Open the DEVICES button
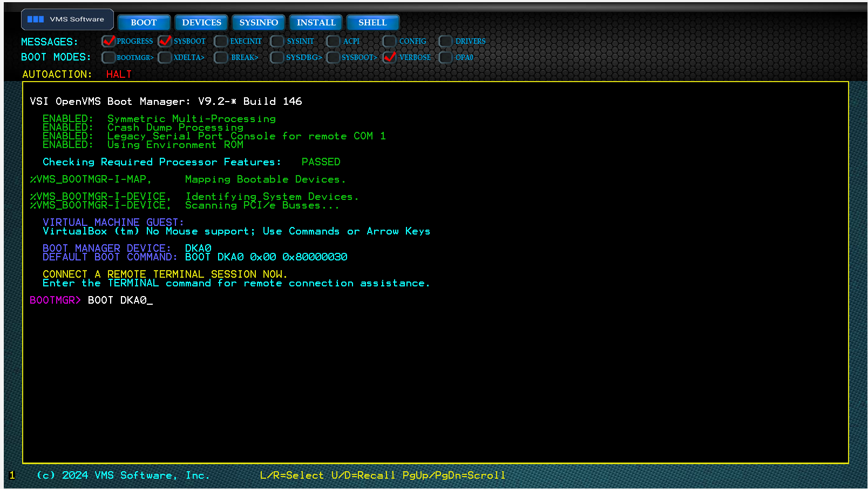 (x=201, y=23)
